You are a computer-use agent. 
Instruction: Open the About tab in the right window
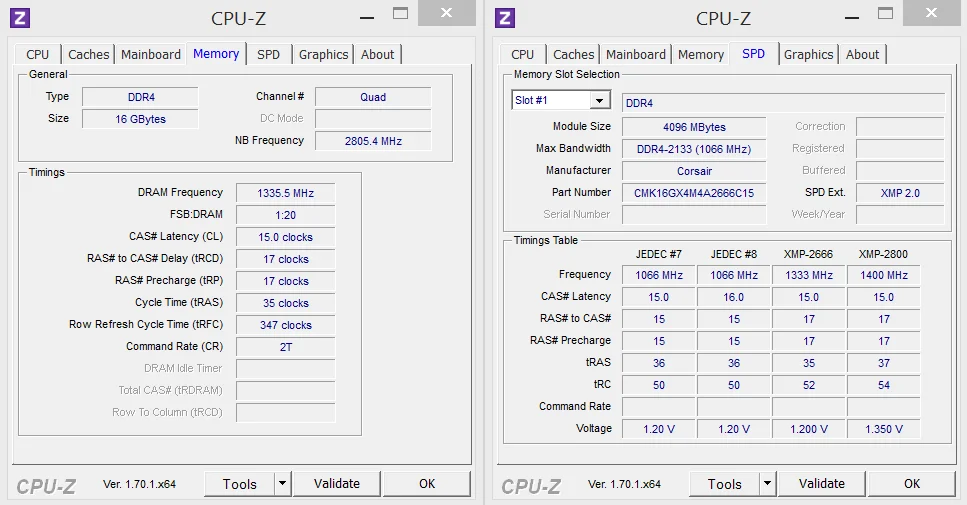click(862, 54)
